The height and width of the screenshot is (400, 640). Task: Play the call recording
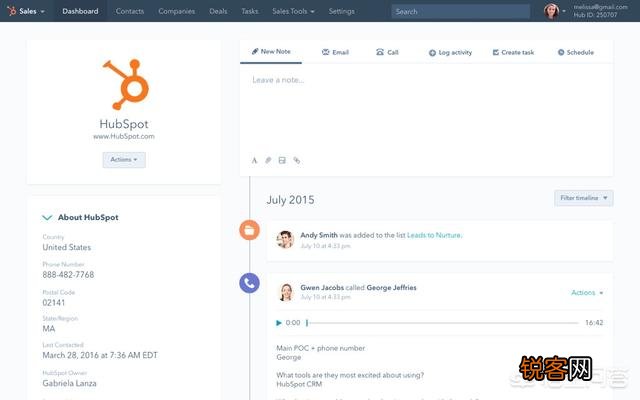pos(279,323)
